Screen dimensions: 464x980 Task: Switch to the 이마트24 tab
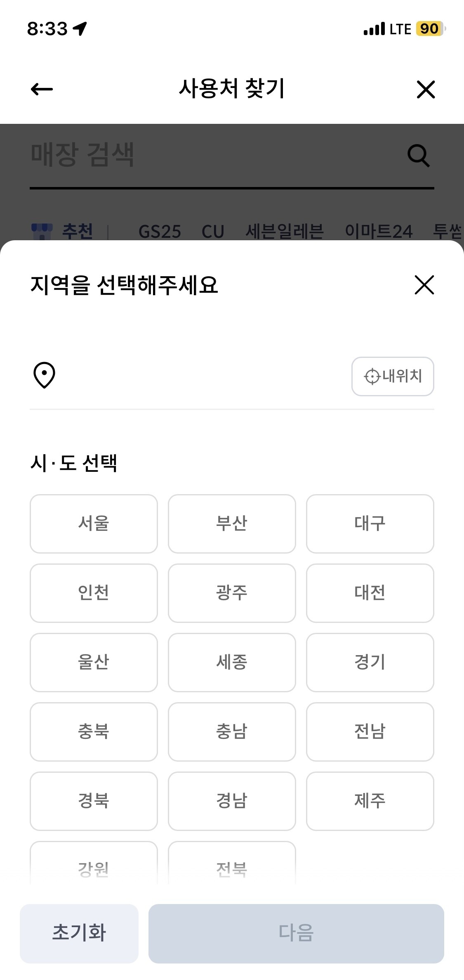pyautogui.click(x=378, y=231)
